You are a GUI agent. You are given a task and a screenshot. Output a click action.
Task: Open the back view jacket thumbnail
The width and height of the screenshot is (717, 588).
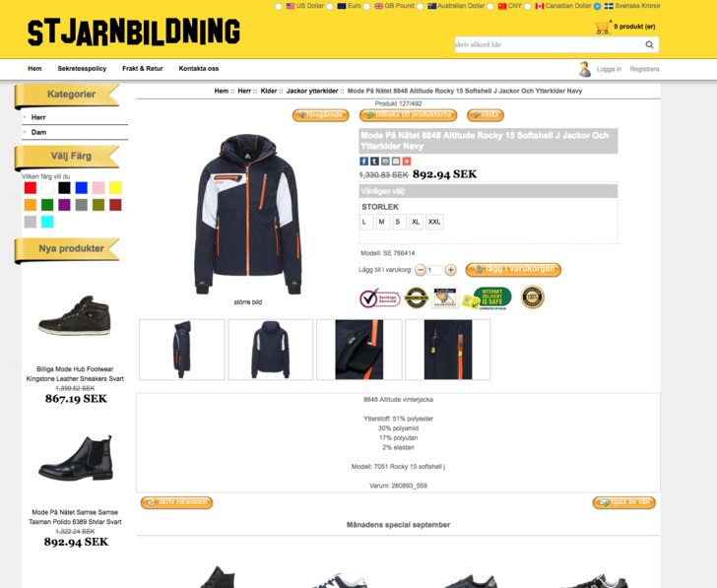271,350
